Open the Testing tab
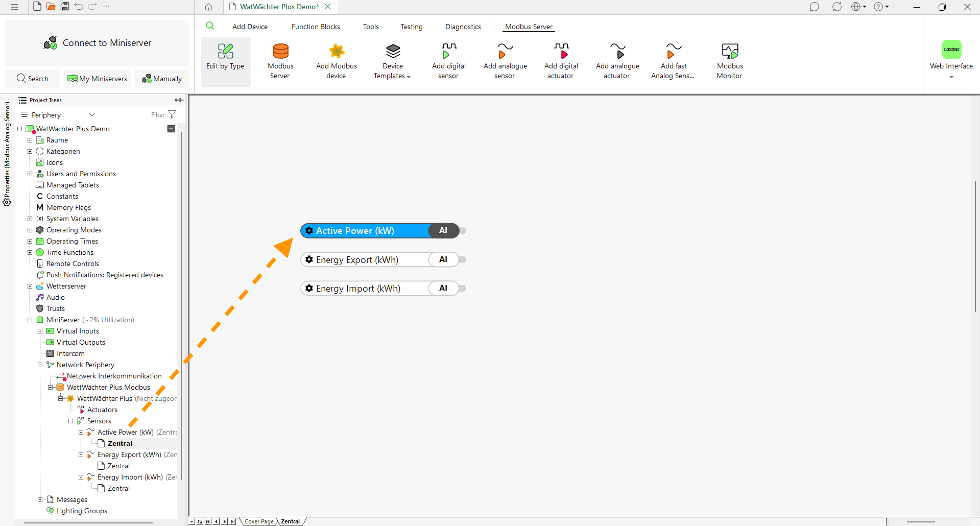Image resolution: width=980 pixels, height=526 pixels. (x=412, y=27)
